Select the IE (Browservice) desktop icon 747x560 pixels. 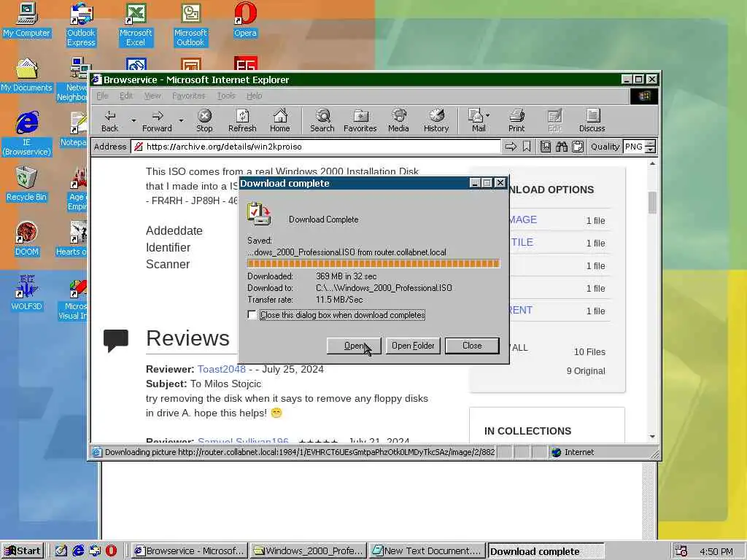coord(26,134)
